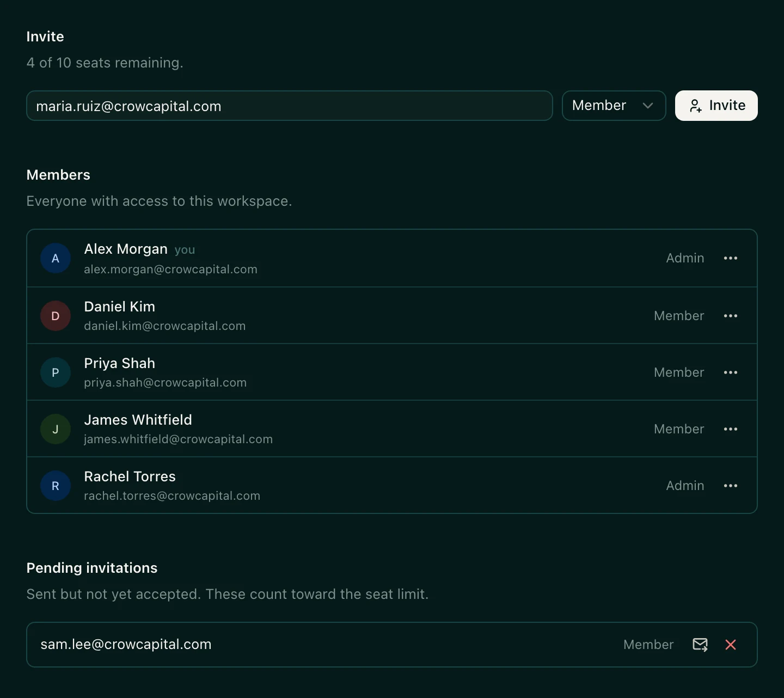Open the more options menu for Rachel Torres
Screen dimensions: 784x698
point(731,486)
